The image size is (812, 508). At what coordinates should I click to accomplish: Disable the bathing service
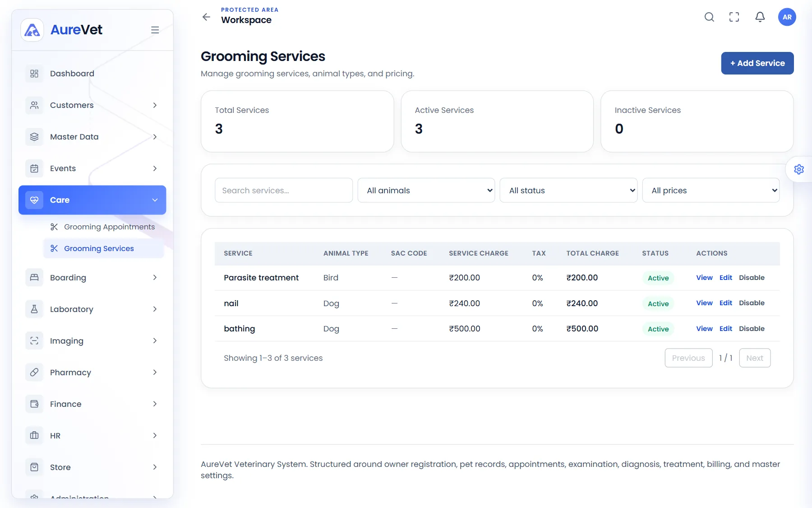752,329
